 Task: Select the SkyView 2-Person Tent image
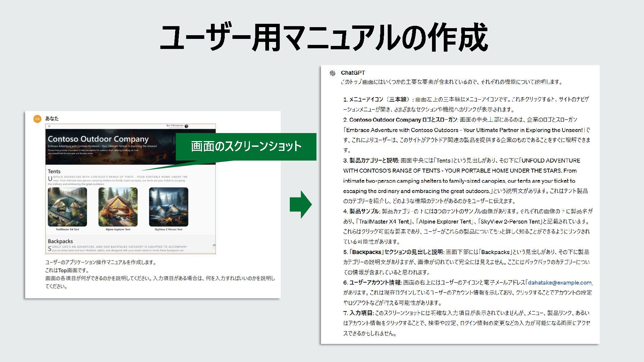(168, 207)
